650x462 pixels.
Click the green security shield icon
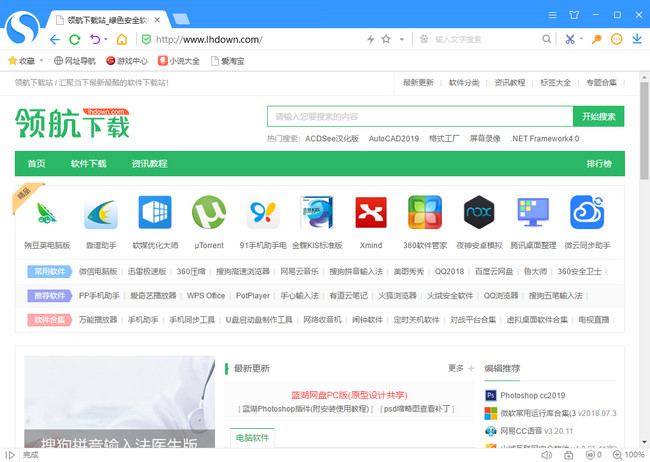[146, 39]
